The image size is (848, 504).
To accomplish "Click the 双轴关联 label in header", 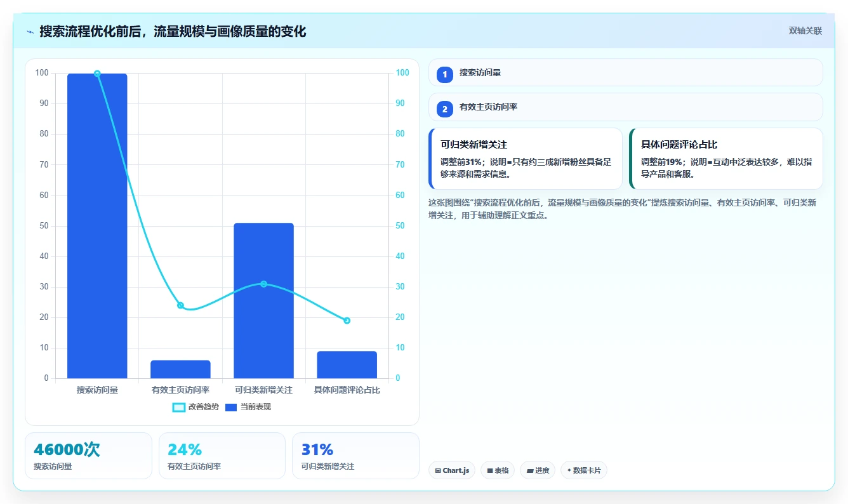I will (x=805, y=31).
